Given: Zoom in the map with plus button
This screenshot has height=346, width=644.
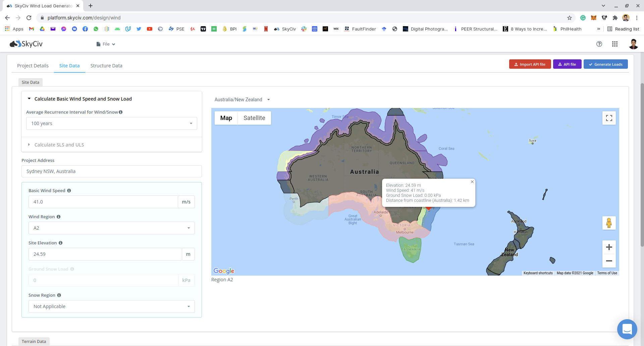Looking at the screenshot, I should coord(609,247).
